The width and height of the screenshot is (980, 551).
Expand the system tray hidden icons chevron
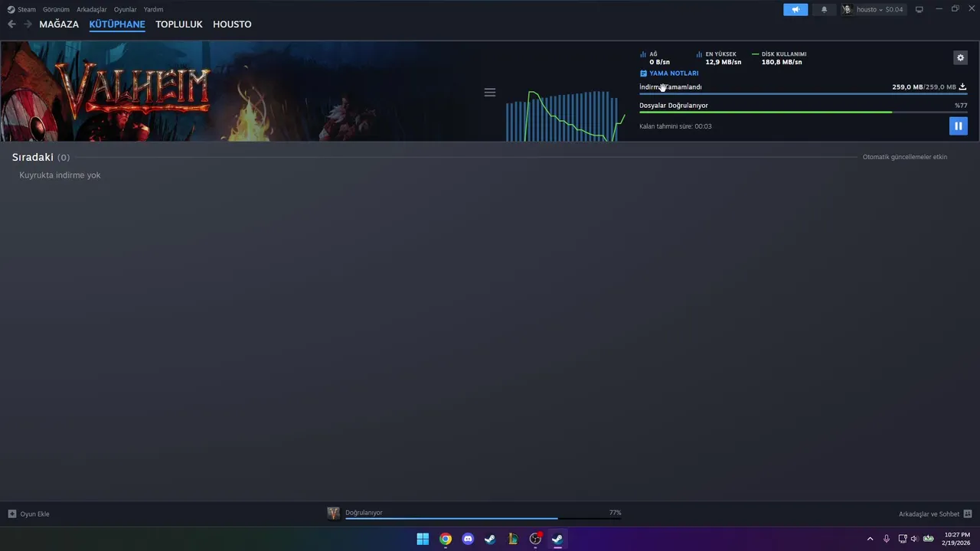coord(870,539)
